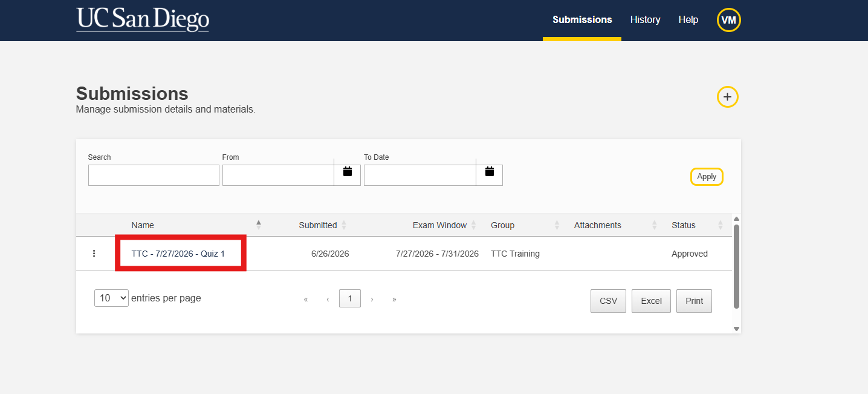Export table as CSV
The width and height of the screenshot is (868, 394).
pyautogui.click(x=608, y=301)
